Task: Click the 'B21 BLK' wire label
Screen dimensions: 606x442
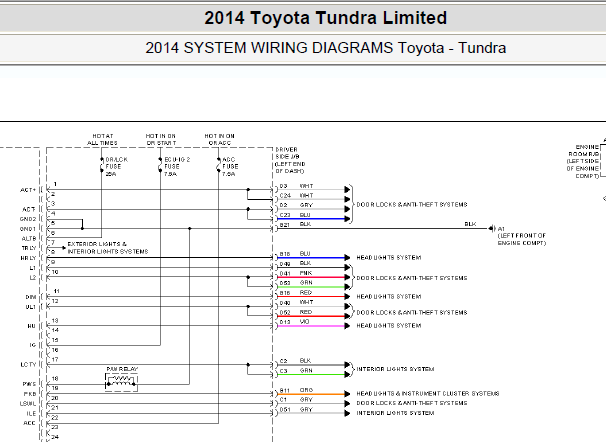Action: [x=295, y=224]
